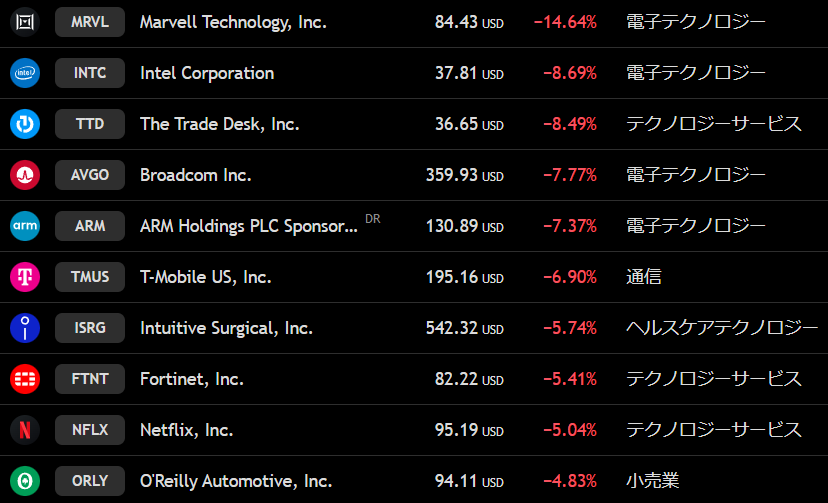The width and height of the screenshot is (828, 503).
Task: Click the Fortinet logo icon
Action: click(25, 379)
